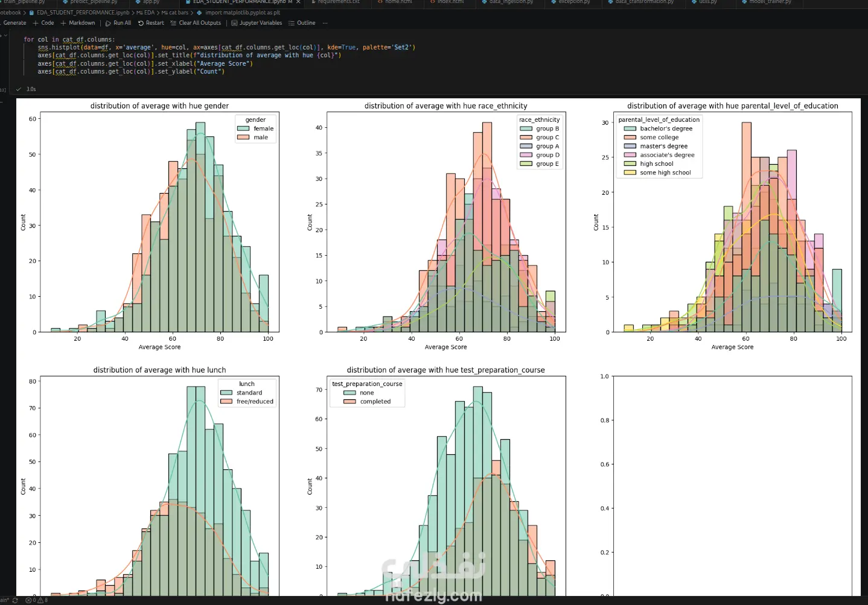Clear All Outputs in the notebook
This screenshot has width=868, height=605.
point(196,23)
